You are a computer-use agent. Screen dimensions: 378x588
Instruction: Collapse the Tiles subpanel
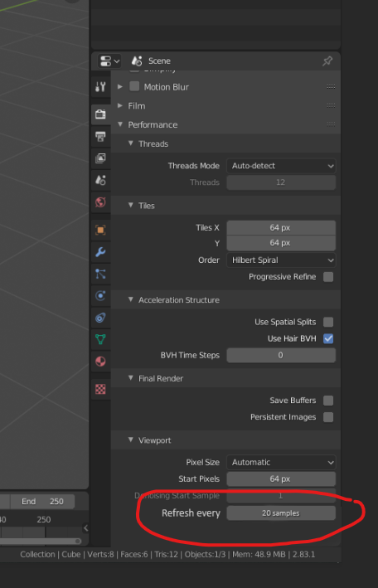pyautogui.click(x=130, y=205)
